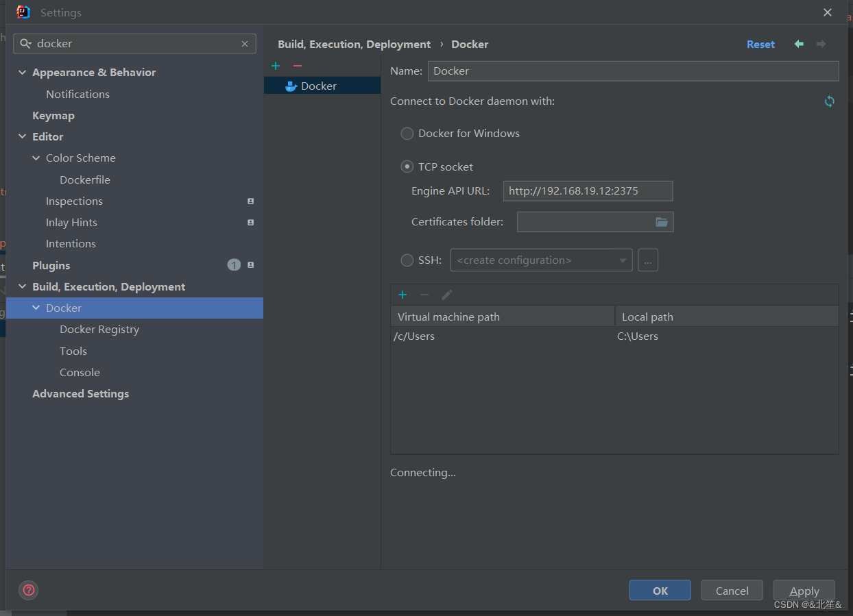Select the Docker for Windows option
Viewport: 853px width, 616px height.
[407, 133]
